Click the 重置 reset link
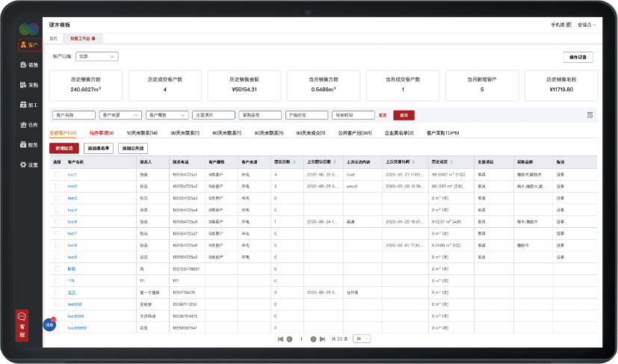618x364 pixels. click(383, 115)
